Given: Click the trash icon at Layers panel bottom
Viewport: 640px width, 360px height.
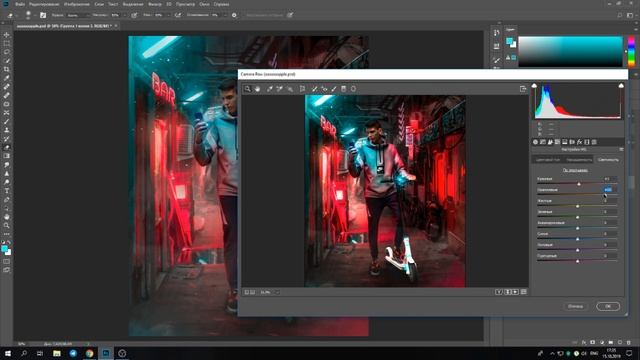Looking at the screenshot, I should pos(629,342).
